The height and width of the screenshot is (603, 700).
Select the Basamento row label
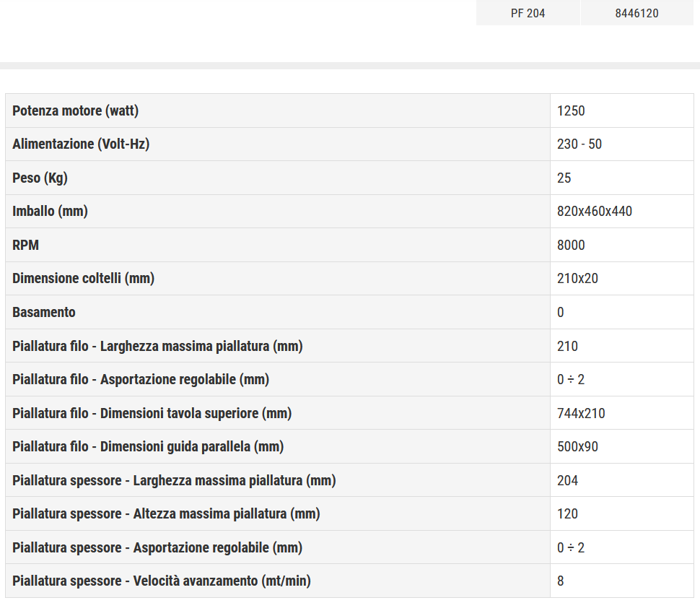44,312
